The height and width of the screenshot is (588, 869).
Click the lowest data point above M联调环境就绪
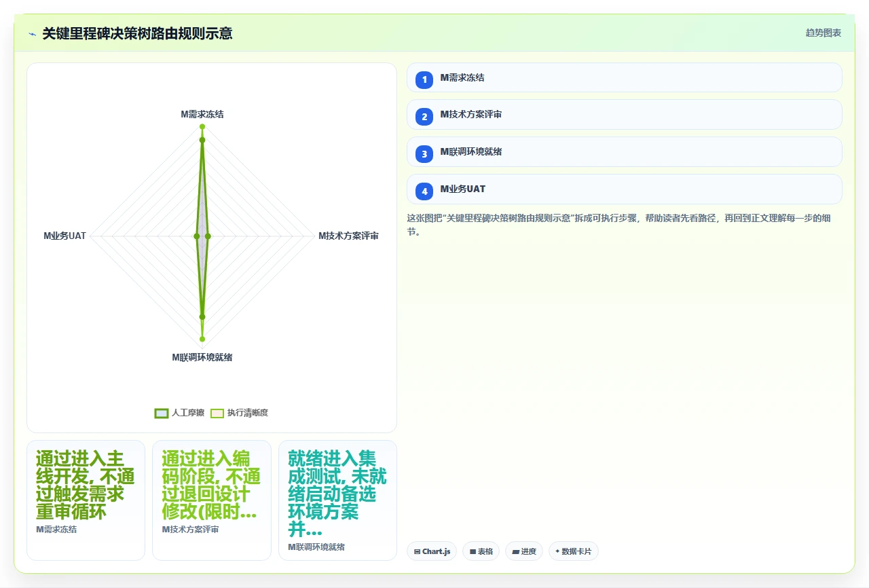202,339
